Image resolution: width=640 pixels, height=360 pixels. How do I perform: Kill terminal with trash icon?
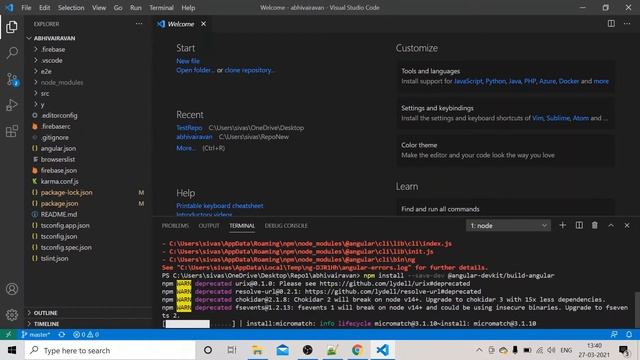point(595,225)
